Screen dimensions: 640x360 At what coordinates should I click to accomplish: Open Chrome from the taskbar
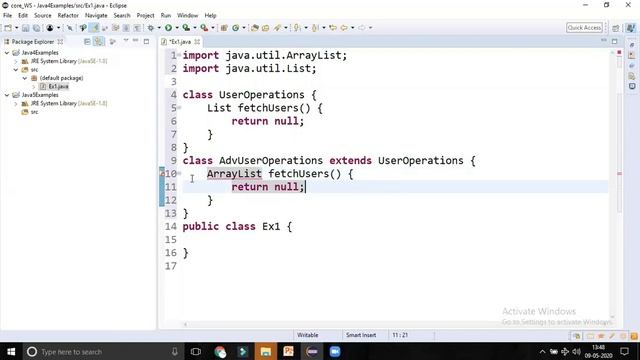coord(220,351)
